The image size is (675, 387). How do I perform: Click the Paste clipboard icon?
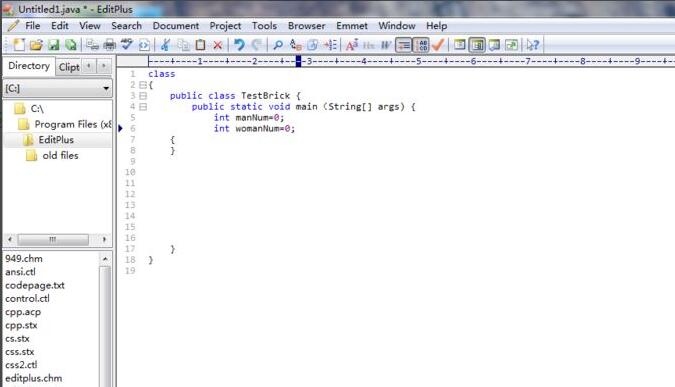point(200,45)
